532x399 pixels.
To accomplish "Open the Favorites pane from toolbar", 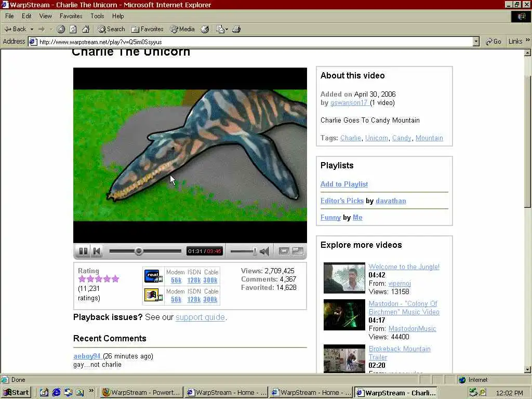I will coord(147,29).
